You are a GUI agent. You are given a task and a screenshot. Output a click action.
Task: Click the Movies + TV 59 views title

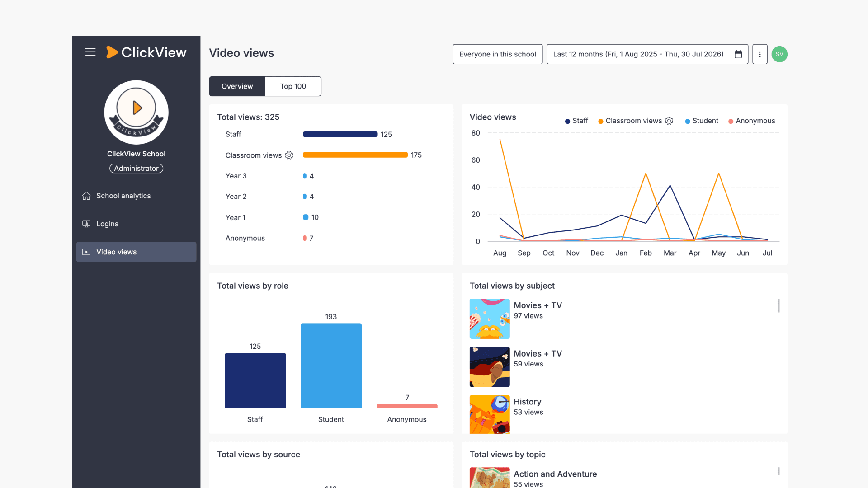538,354
